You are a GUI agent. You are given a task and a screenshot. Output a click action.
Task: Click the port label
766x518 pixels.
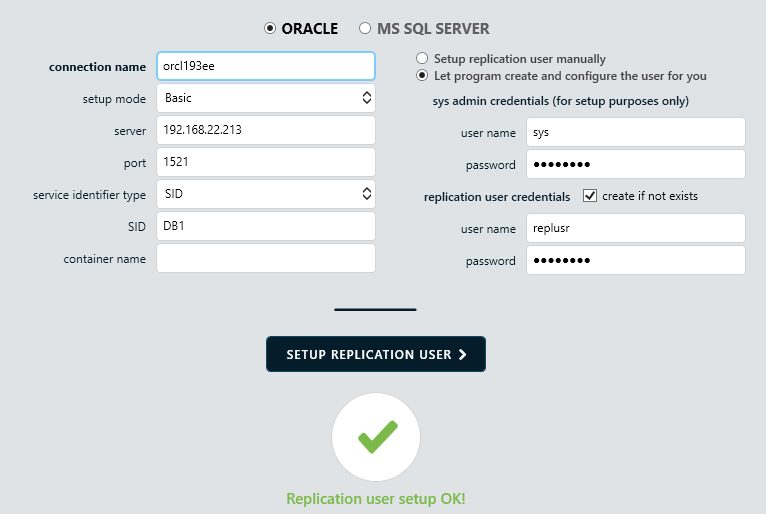pos(135,163)
